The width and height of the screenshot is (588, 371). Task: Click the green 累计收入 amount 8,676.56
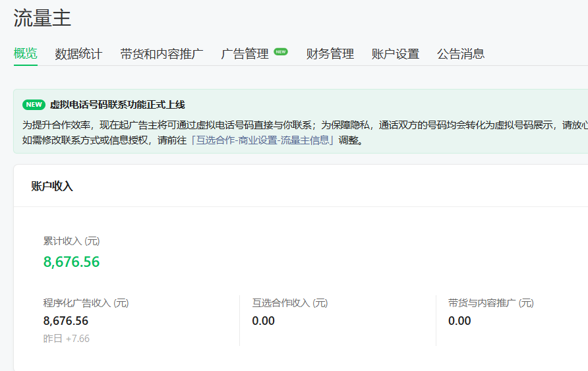click(x=72, y=262)
